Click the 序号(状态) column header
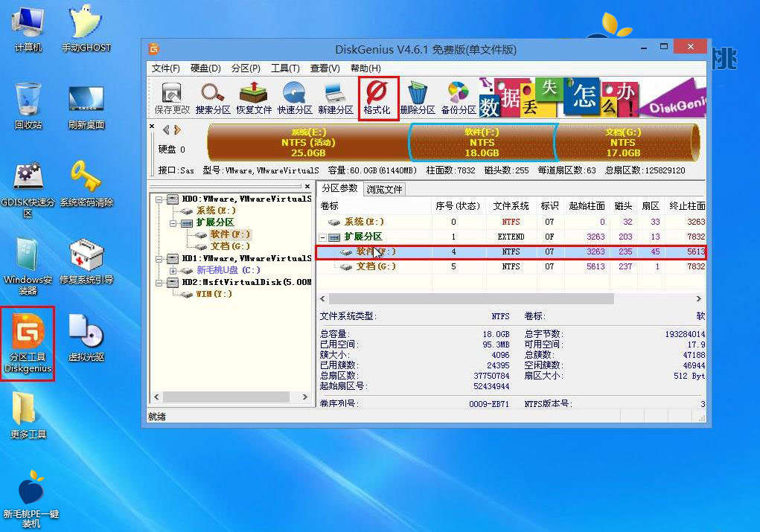Screen dimensions: 760x532 (x=458, y=206)
